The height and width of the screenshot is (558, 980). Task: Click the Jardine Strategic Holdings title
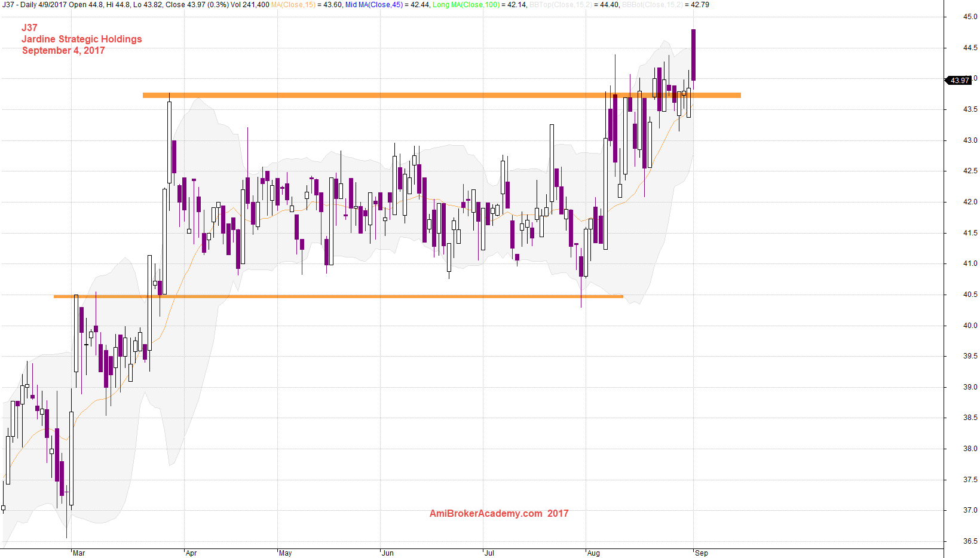point(82,39)
